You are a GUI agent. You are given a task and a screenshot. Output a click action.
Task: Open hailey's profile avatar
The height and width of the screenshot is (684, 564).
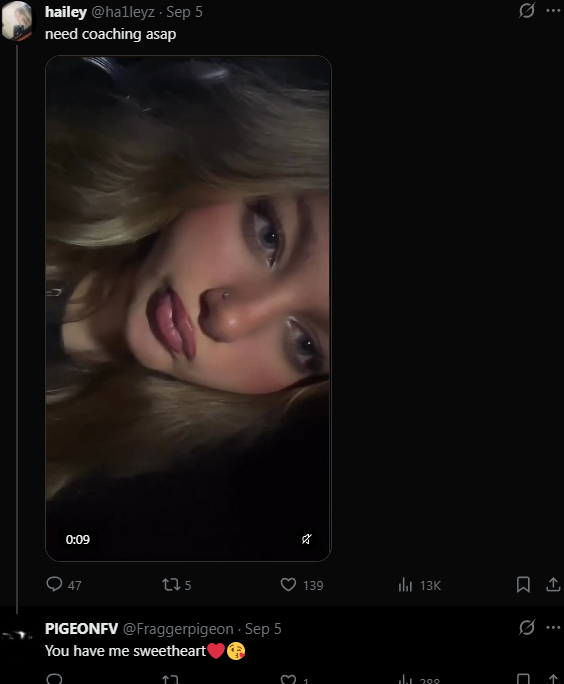[x=17, y=20]
